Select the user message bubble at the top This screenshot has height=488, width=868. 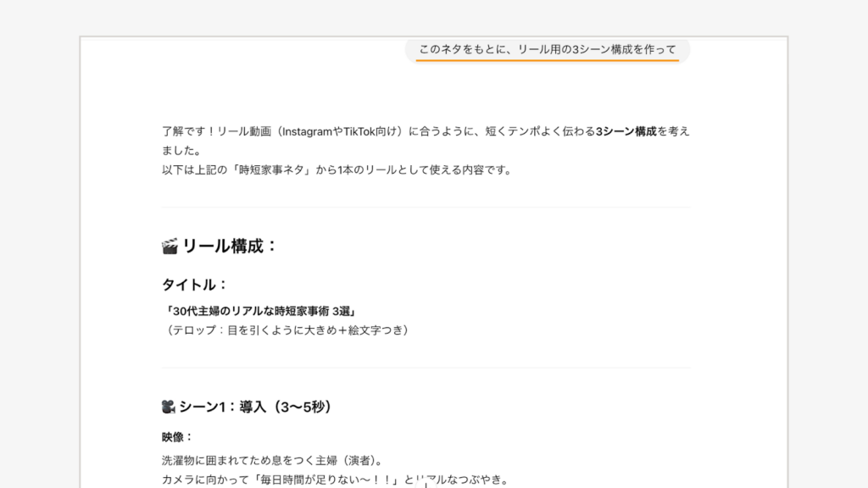pos(548,50)
